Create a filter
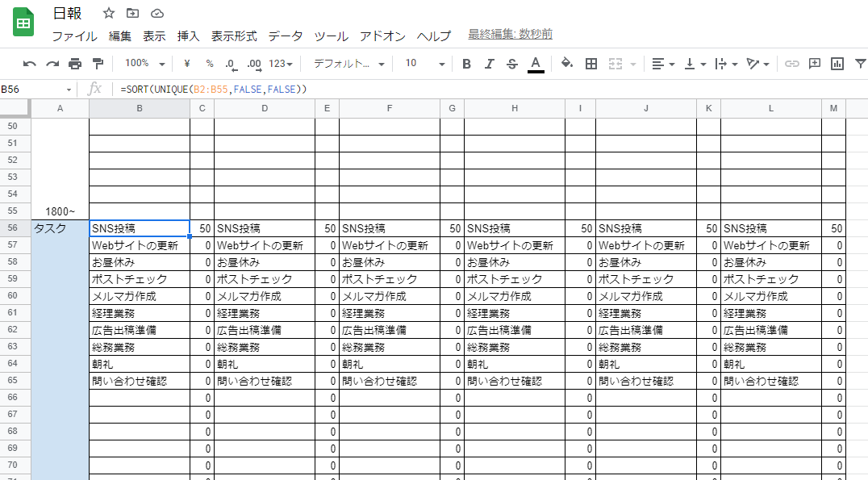 (x=861, y=64)
